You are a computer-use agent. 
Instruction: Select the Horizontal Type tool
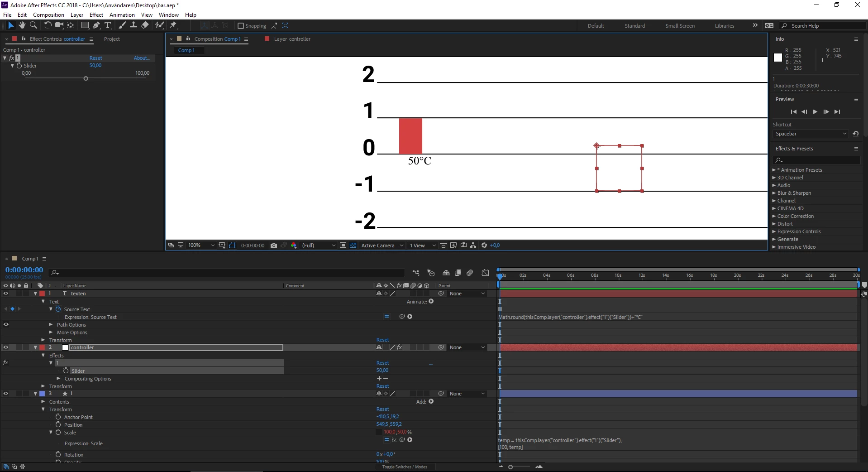tap(108, 25)
